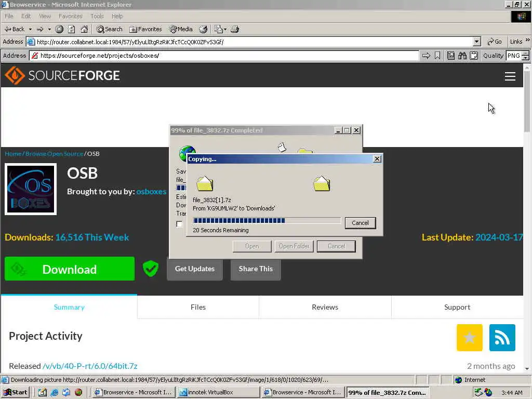Click the Home icon in toolbar
Viewport: 532px width, 399px height.
pyautogui.click(x=84, y=29)
